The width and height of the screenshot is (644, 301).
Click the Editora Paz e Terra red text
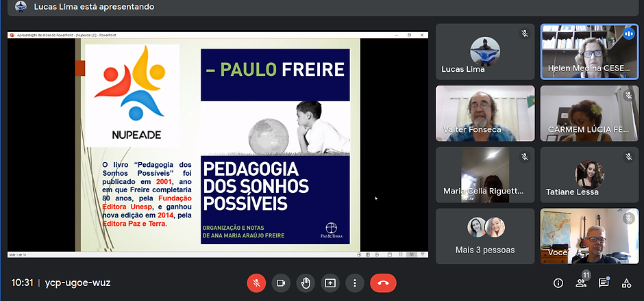135,224
